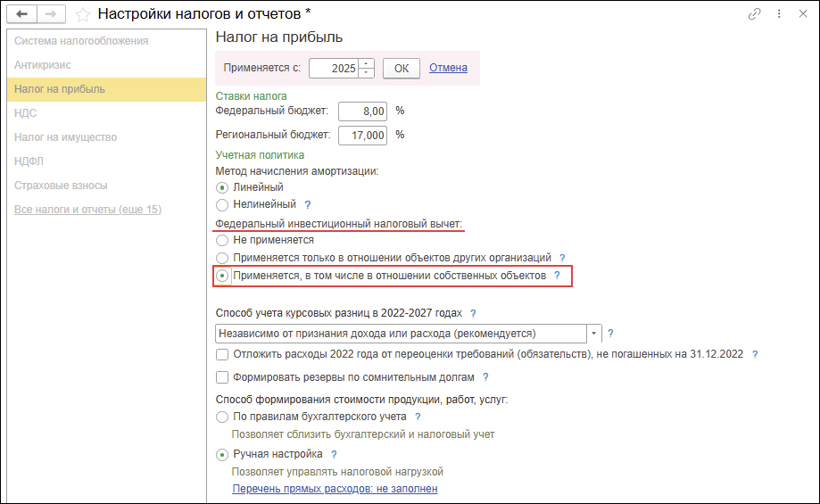Increase the Применяется с year value
This screenshot has width=820, height=504.
(x=368, y=63)
